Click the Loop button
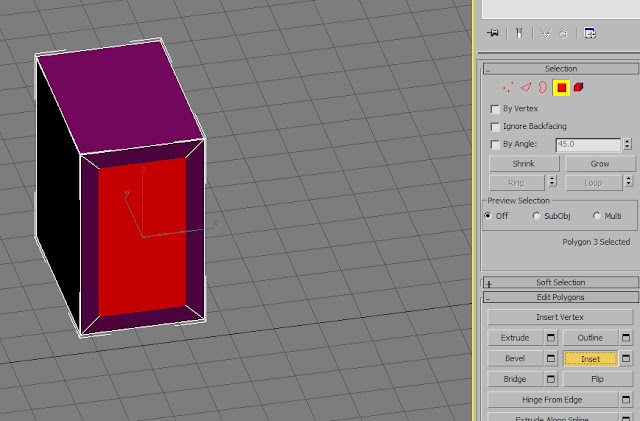640x421 pixels. pyautogui.click(x=593, y=183)
